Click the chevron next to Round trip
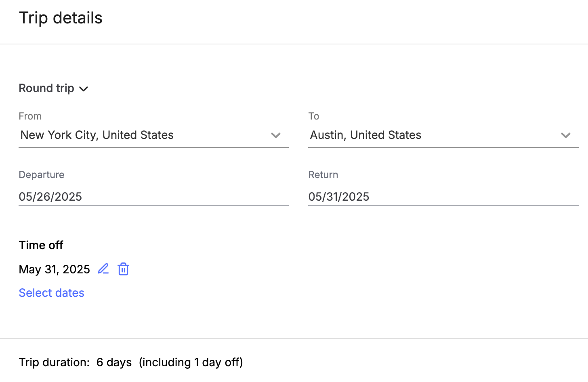This screenshot has width=588, height=382. (x=84, y=89)
